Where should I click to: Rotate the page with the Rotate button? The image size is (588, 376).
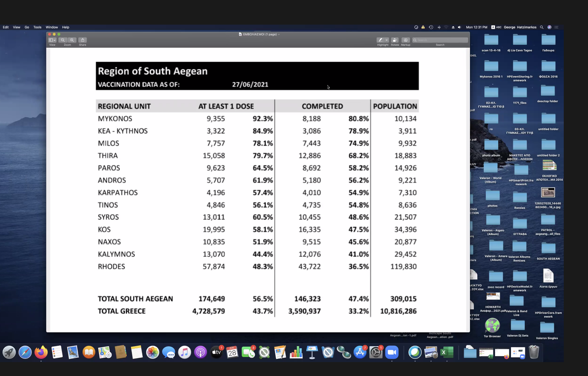click(395, 40)
